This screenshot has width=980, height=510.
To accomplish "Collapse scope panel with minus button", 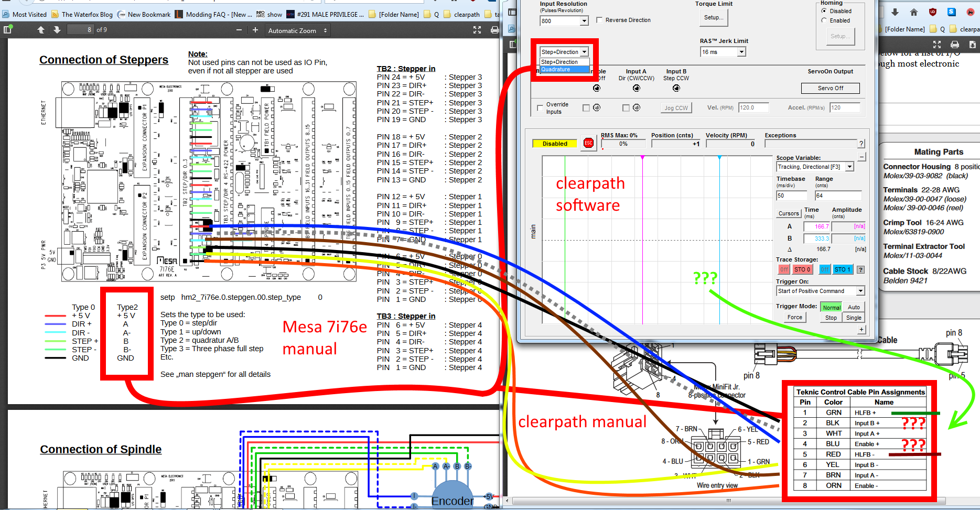I will click(862, 157).
